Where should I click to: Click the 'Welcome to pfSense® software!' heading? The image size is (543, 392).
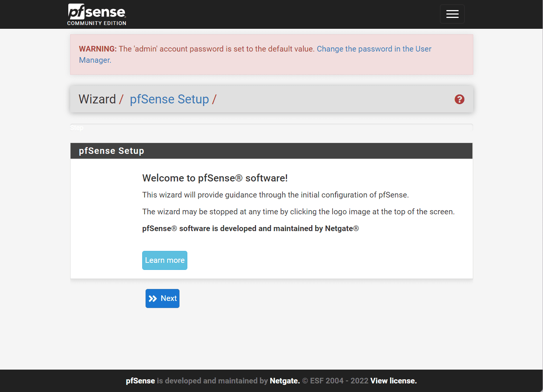click(x=215, y=178)
